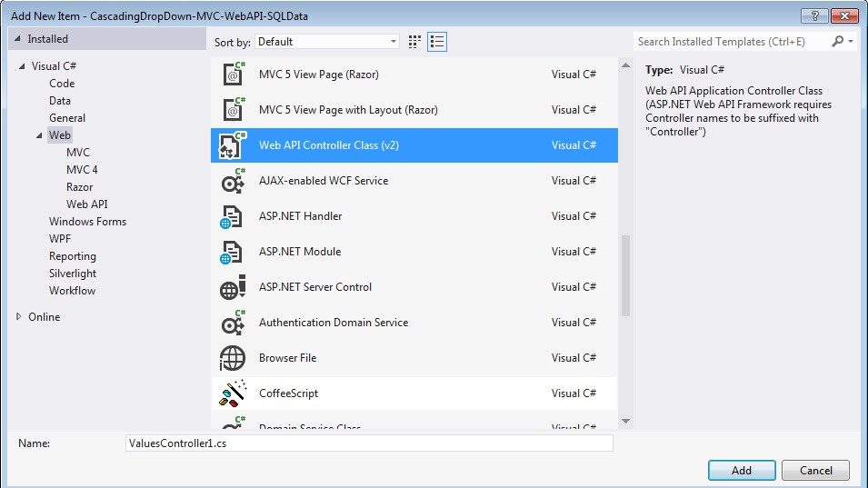
Task: Switch to list view layout
Action: pos(437,42)
